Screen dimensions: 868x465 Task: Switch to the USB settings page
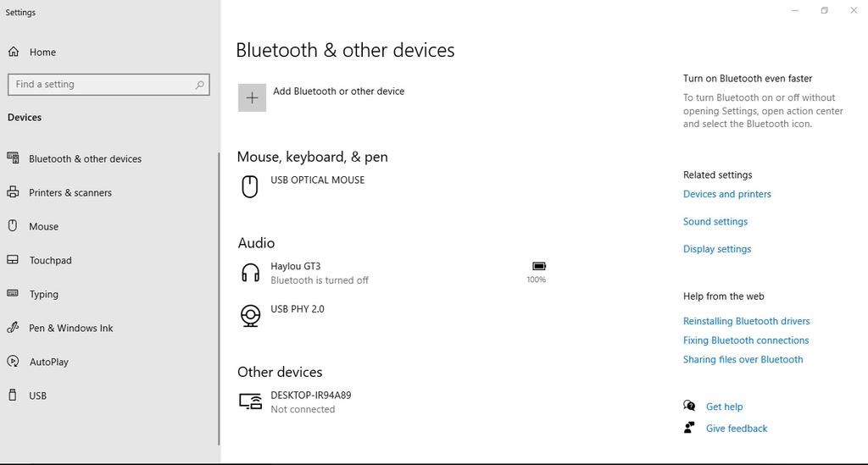tap(37, 396)
